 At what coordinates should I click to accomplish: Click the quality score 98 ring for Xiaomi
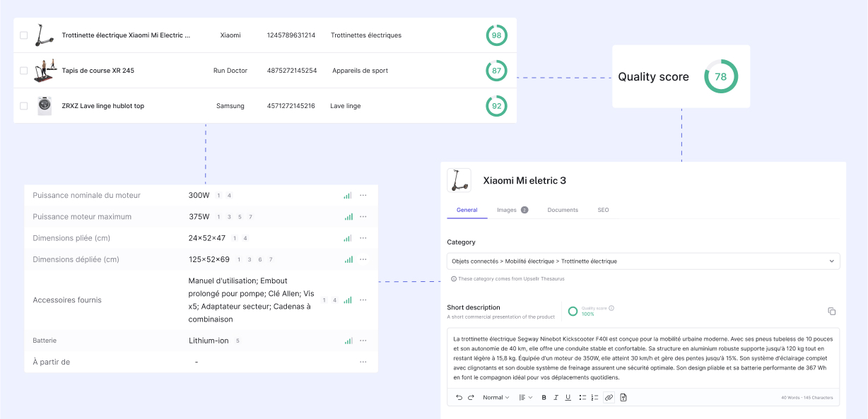[496, 35]
